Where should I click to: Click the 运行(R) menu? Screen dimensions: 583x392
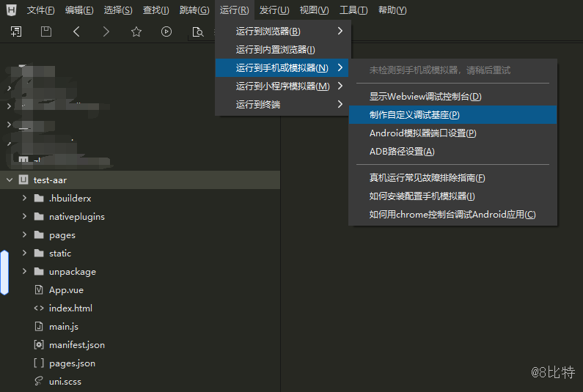click(234, 10)
